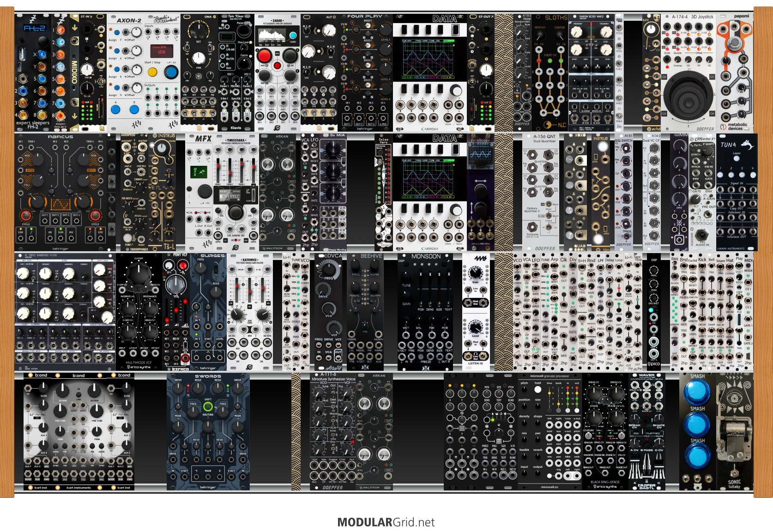Click the red Clock BPM display on Pamela's PRO Workout
The image size is (773, 532).
[161, 50]
